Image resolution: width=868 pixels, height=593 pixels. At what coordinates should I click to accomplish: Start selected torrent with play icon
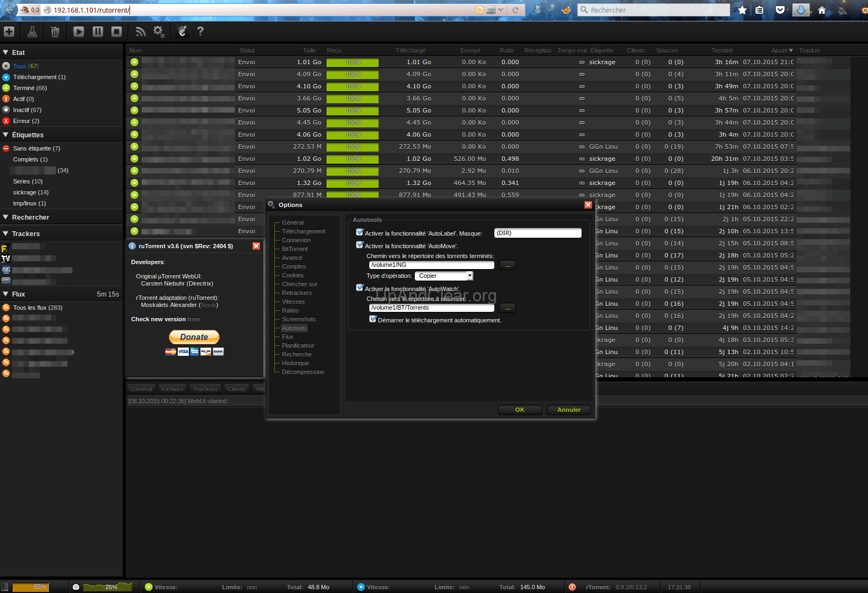[78, 32]
